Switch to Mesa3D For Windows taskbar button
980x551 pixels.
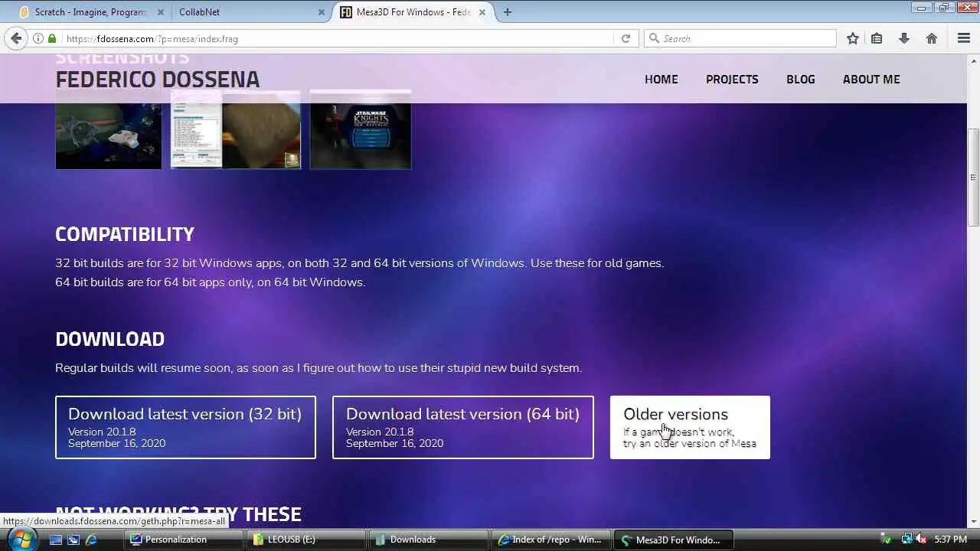[673, 540]
